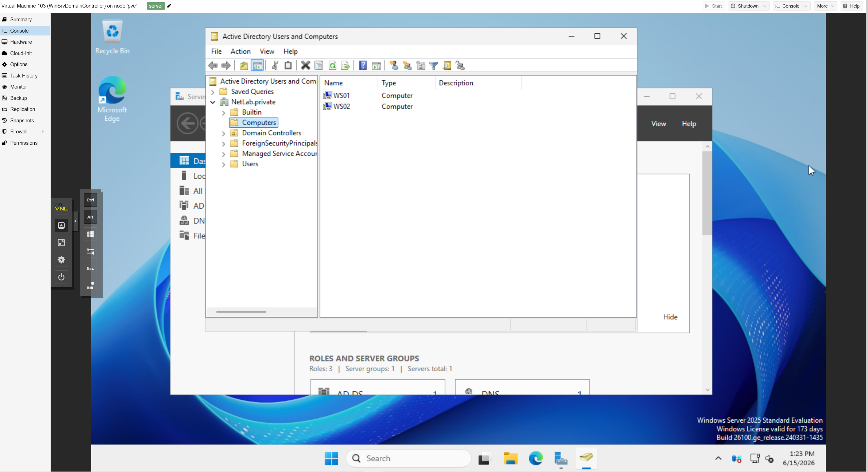
Task: Select the Users folder in tree
Action: coord(245,164)
